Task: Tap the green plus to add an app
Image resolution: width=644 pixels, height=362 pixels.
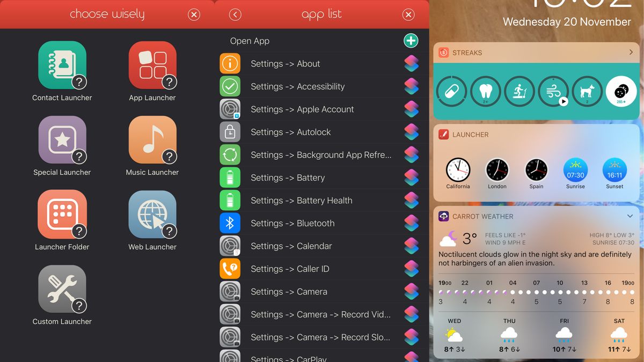Action: tap(411, 40)
